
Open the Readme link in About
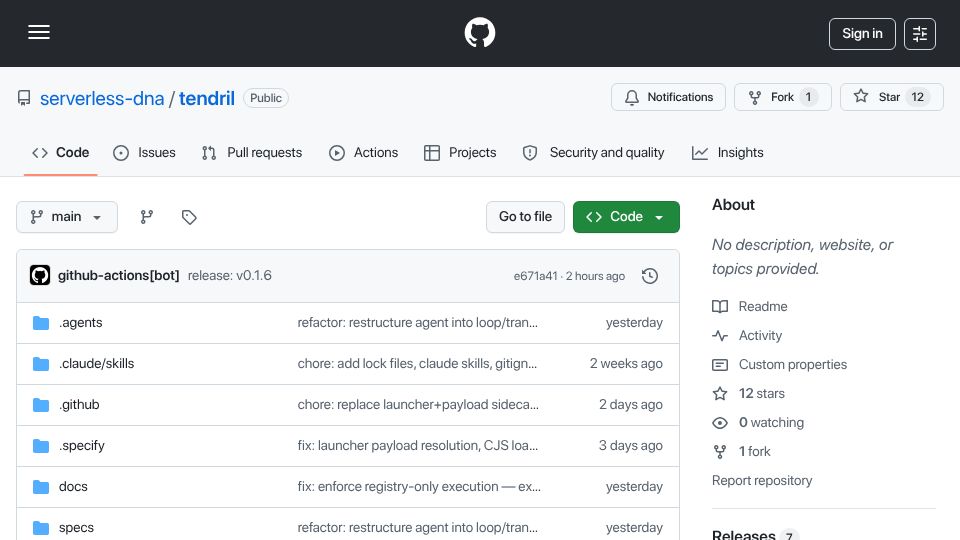click(x=763, y=306)
